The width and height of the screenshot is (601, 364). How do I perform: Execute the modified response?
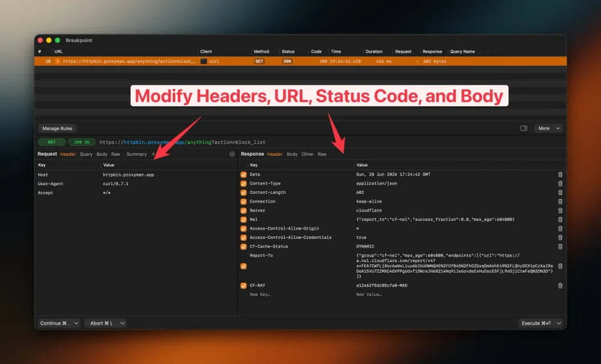pyautogui.click(x=536, y=323)
